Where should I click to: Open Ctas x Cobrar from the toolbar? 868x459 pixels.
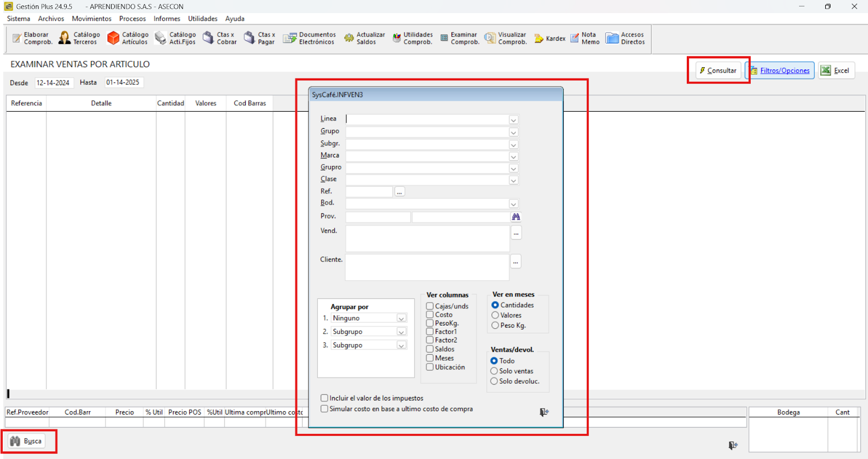click(x=220, y=38)
